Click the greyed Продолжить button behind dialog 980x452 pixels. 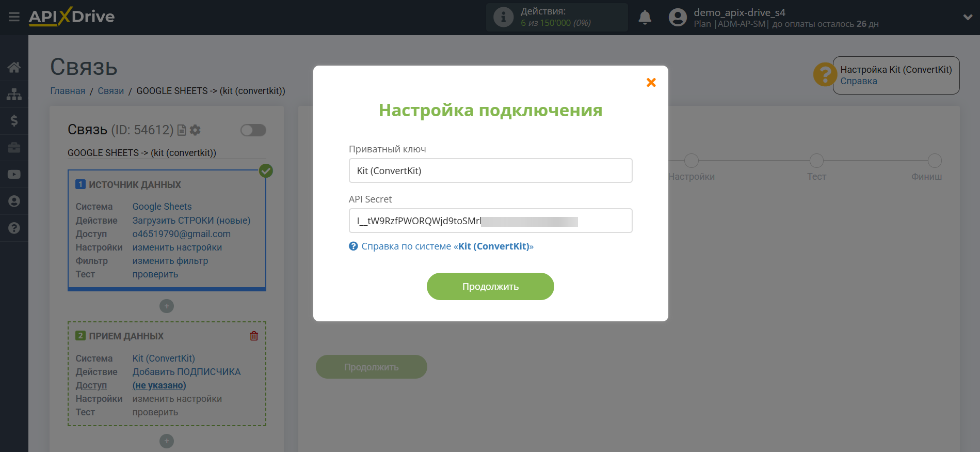click(372, 367)
